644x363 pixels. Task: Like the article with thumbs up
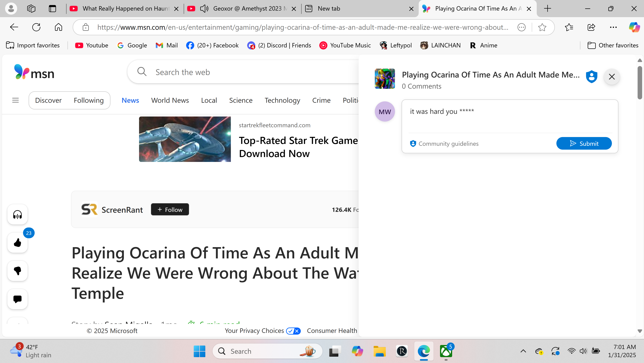coord(17,242)
